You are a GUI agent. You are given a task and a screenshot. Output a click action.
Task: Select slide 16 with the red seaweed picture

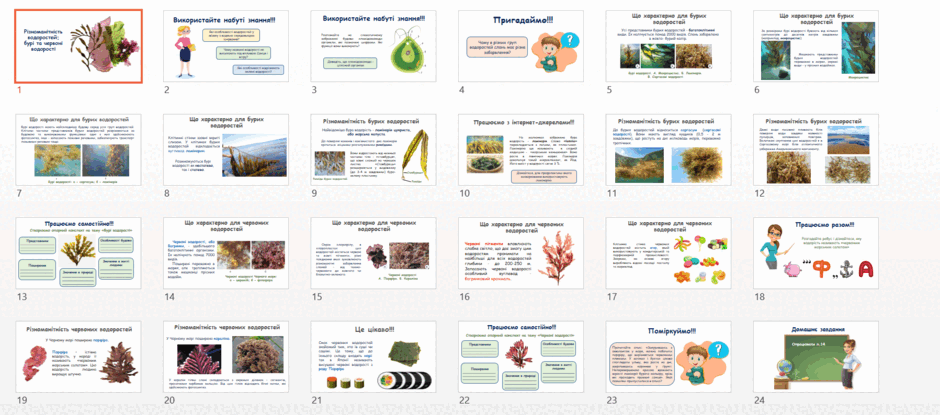click(520, 253)
